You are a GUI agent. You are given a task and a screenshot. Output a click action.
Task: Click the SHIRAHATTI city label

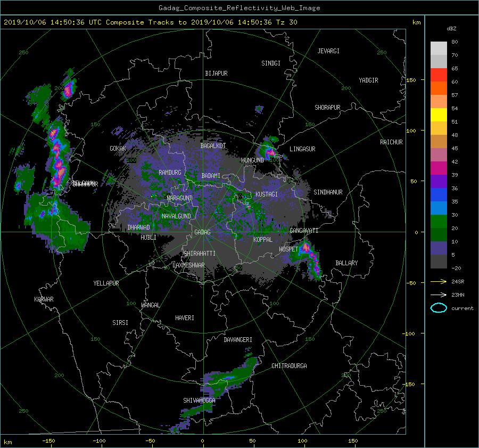pyautogui.click(x=200, y=253)
